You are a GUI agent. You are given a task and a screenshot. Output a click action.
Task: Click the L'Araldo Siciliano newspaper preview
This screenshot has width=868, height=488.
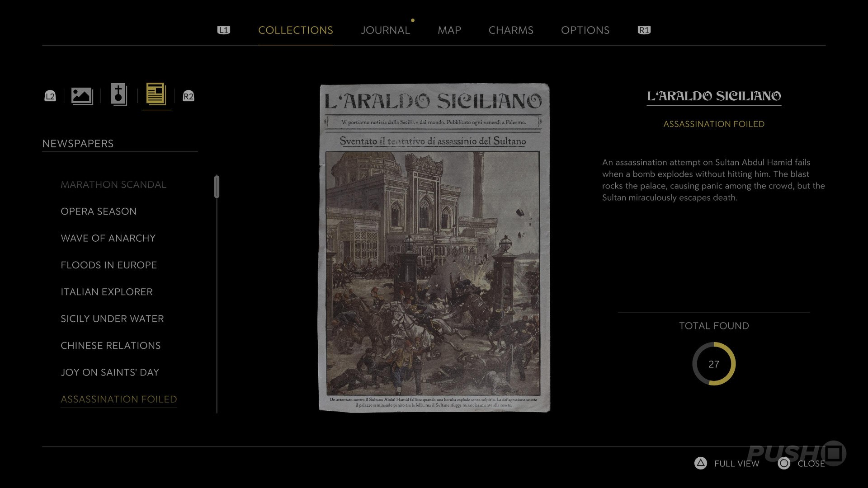pyautogui.click(x=434, y=248)
